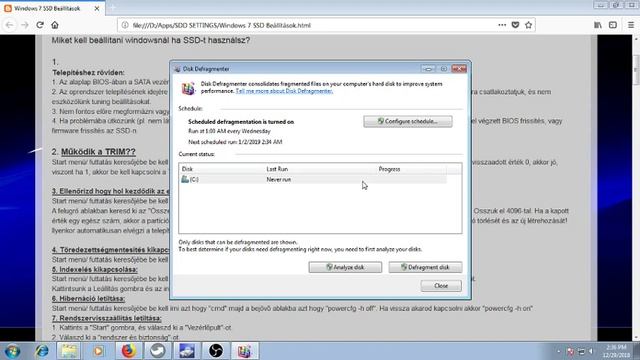Click the Configure schedule button
Image resolution: width=640 pixels, height=360 pixels.
[x=408, y=121]
